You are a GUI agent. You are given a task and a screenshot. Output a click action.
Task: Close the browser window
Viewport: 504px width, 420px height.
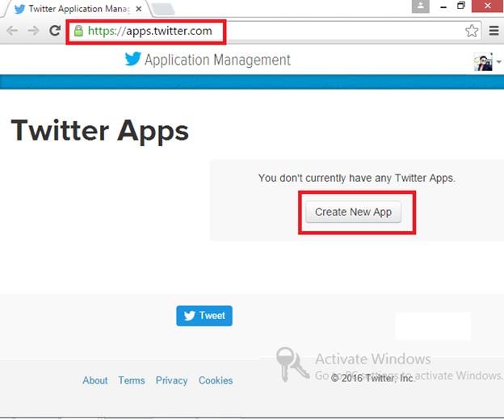pos(488,6)
